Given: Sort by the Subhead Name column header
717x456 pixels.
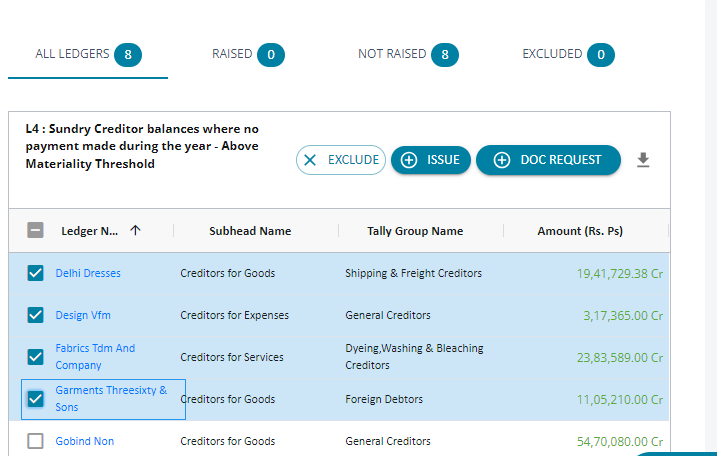Looking at the screenshot, I should pyautogui.click(x=250, y=231).
